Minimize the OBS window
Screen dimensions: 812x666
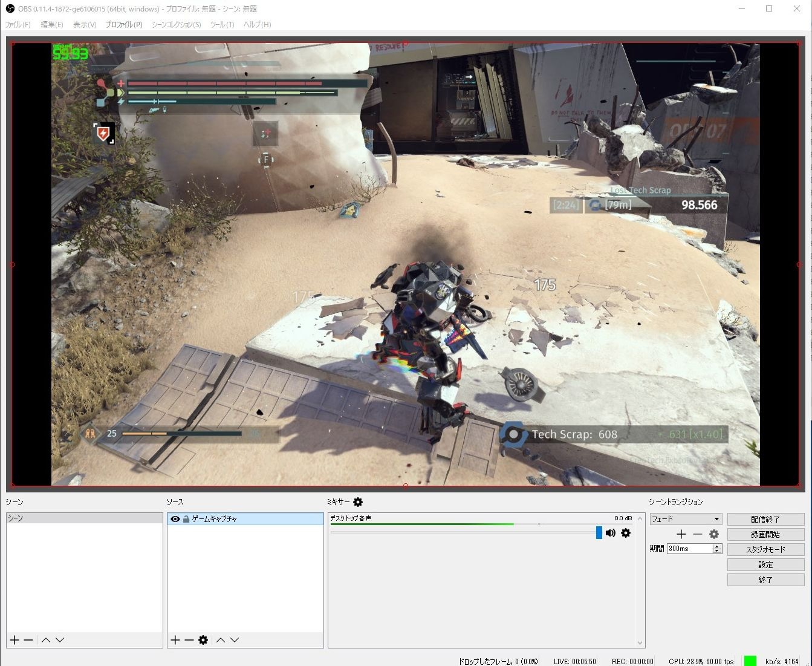(x=742, y=8)
